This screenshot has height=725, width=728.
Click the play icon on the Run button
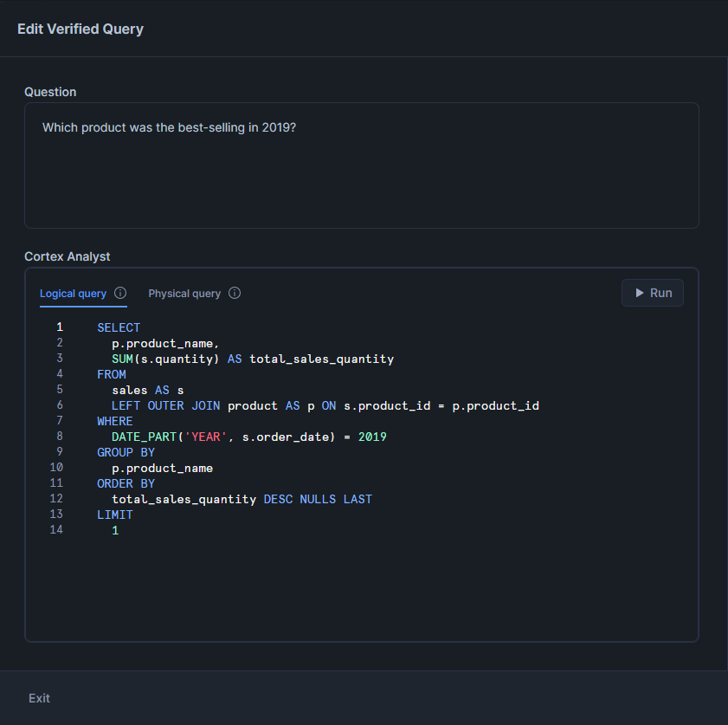[x=638, y=293]
